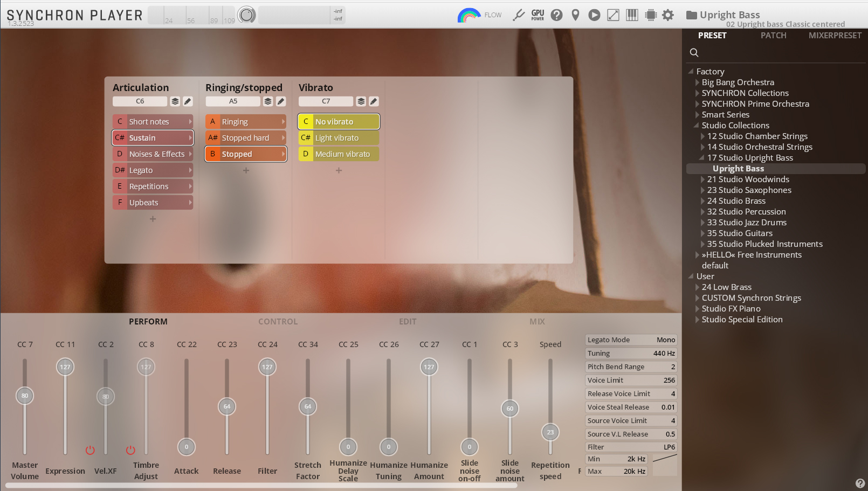Switch to CONTROL tab
The width and height of the screenshot is (868, 491).
pos(278,322)
